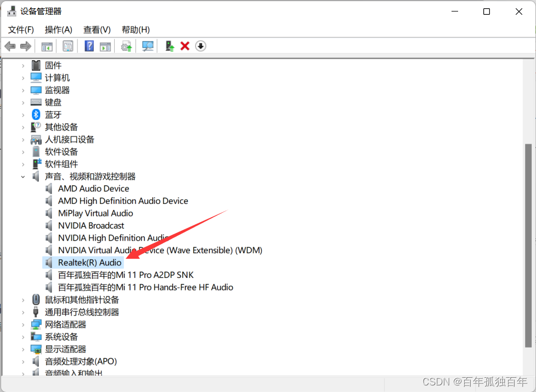
Task: Select the Realtek(R) Audio label
Action: pyautogui.click(x=89, y=263)
